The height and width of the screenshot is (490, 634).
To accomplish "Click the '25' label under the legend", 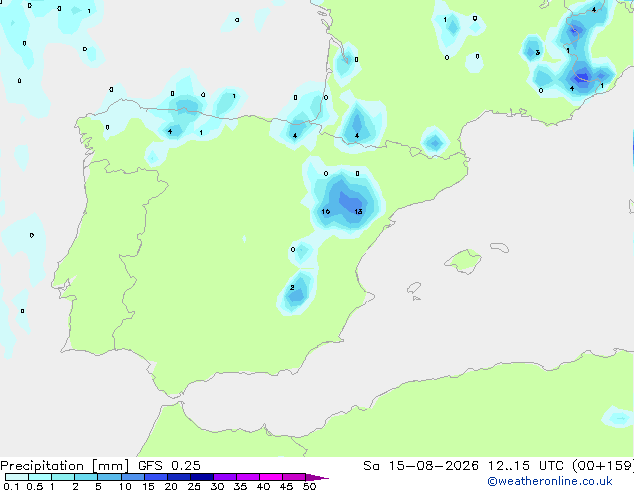I will (194, 486).
